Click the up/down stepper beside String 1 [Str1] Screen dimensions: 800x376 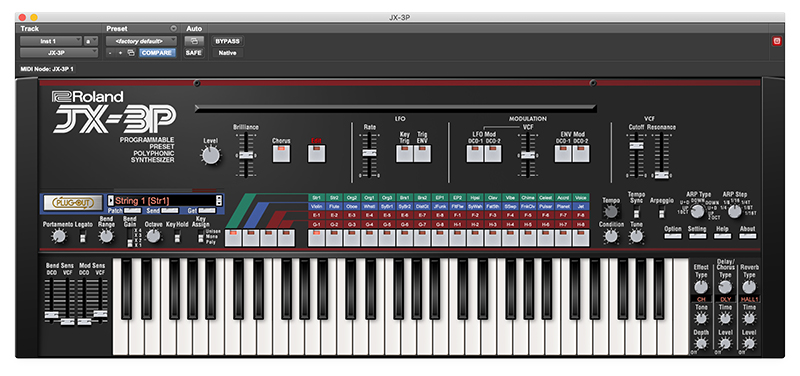pyautogui.click(x=219, y=200)
